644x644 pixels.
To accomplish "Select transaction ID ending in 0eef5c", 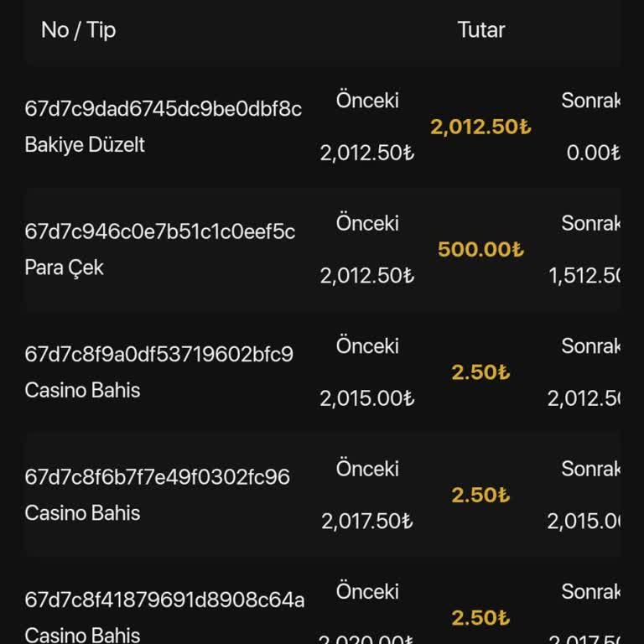I will pyautogui.click(x=160, y=231).
